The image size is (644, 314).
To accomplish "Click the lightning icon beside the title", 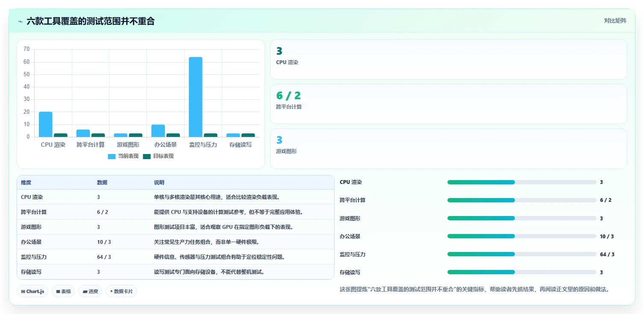I will click(x=20, y=21).
